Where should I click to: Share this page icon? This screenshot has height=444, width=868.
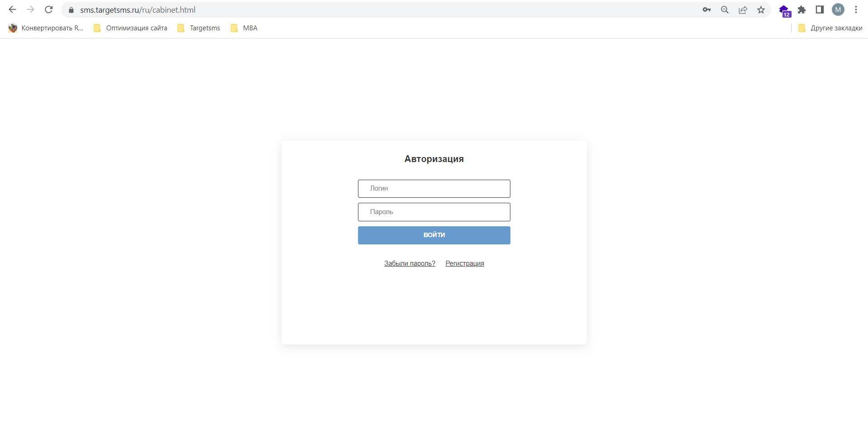click(743, 10)
